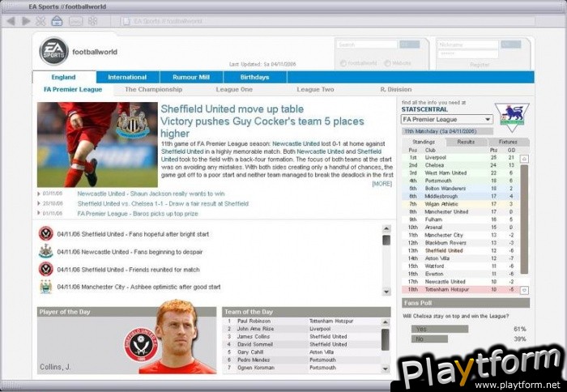Go back with the left arrow icon
The height and width of the screenshot is (392, 567).
tap(11, 21)
